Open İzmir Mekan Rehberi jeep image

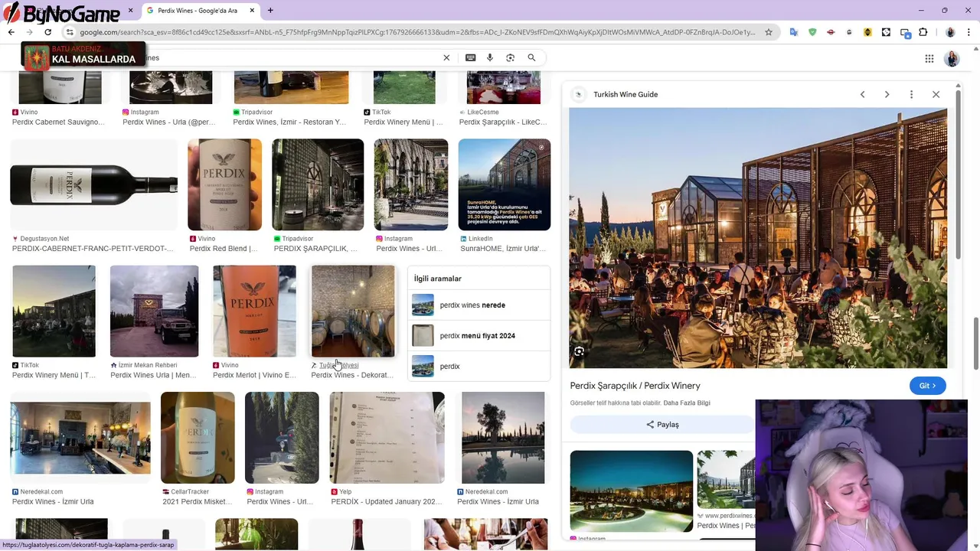154,311
